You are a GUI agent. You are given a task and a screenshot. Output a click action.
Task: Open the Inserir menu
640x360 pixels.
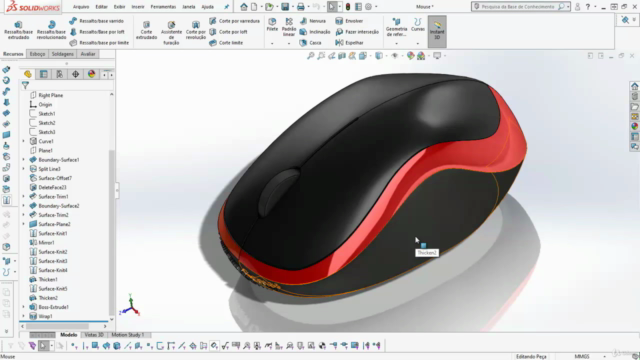138,7
